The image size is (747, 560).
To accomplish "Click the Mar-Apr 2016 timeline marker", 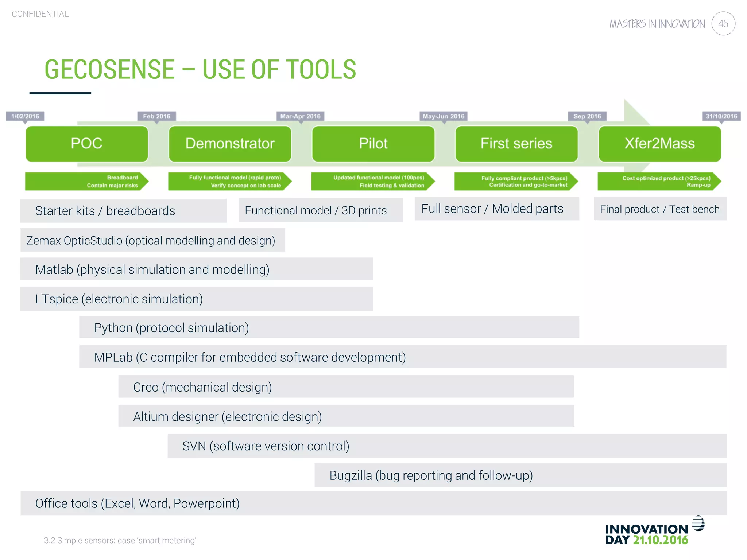I will pyautogui.click(x=300, y=116).
